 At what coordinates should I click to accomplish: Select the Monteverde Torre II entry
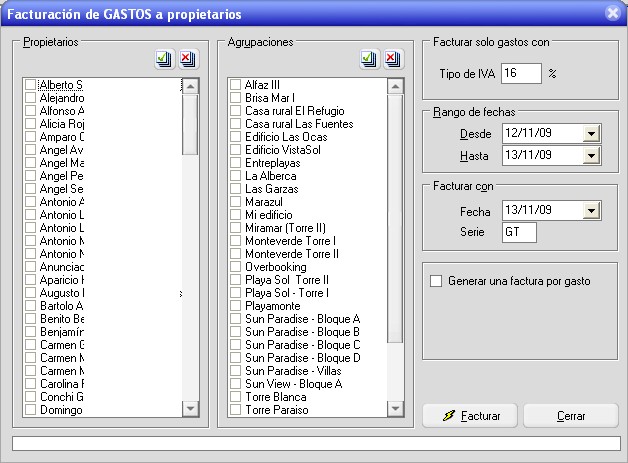[292, 254]
